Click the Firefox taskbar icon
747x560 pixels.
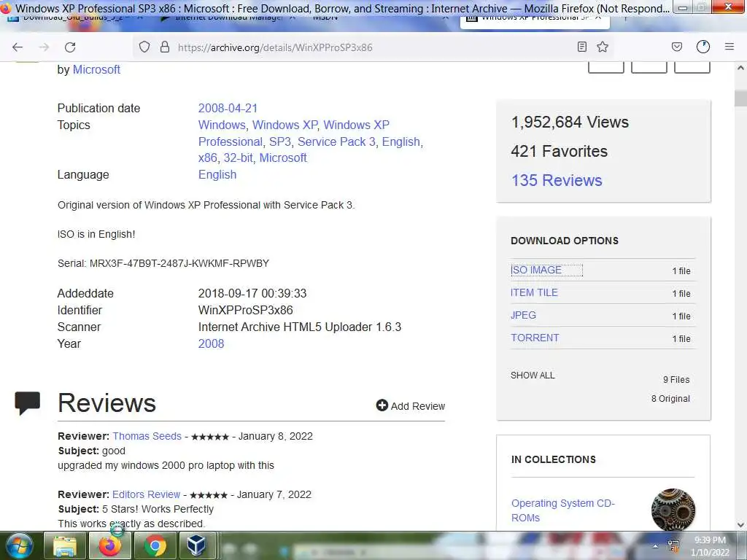pyautogui.click(x=109, y=545)
